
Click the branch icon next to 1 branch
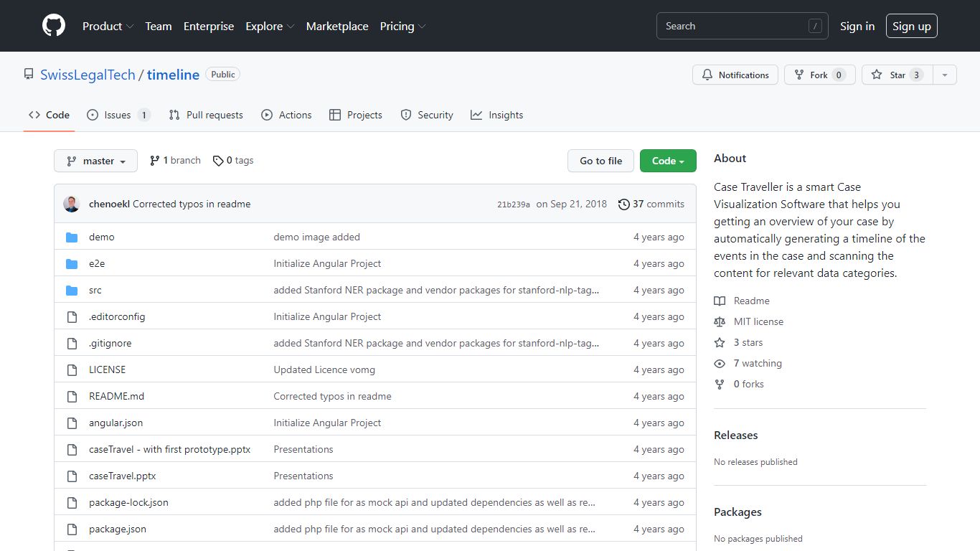coord(154,161)
